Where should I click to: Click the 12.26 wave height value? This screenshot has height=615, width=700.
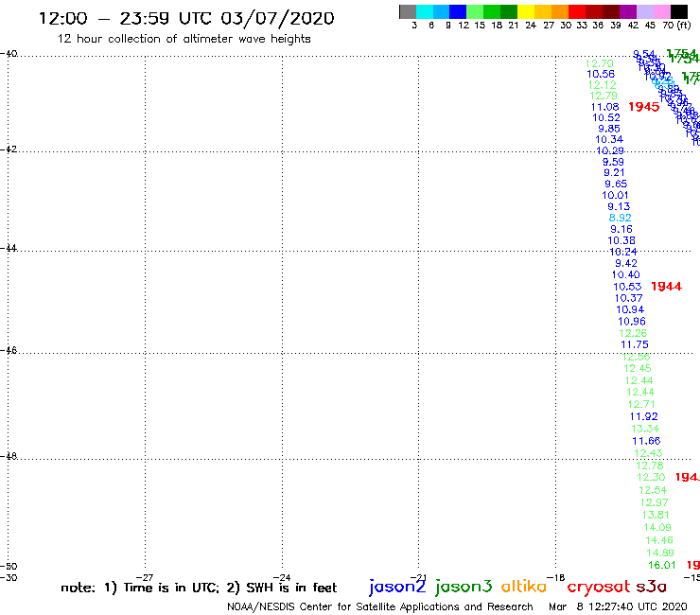coord(633,333)
